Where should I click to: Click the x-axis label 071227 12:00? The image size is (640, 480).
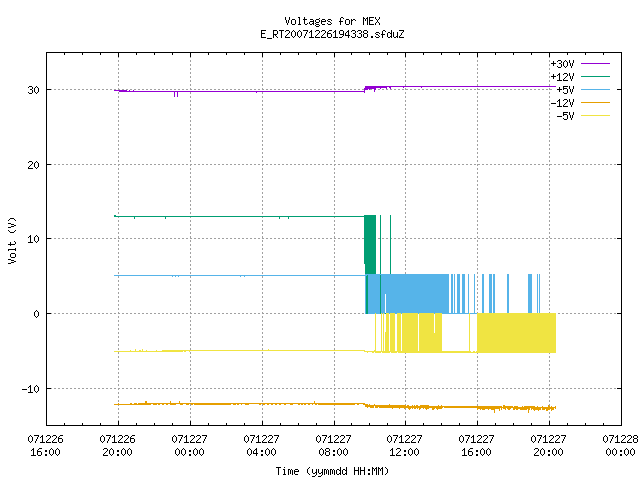(x=404, y=446)
